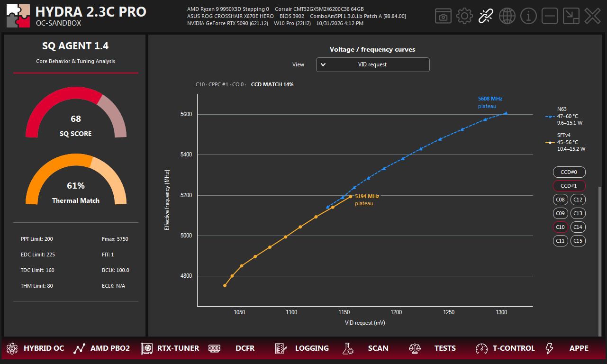Image resolution: width=607 pixels, height=364 pixels.
Task: Take a screenshot with the camera icon
Action: pos(443,17)
